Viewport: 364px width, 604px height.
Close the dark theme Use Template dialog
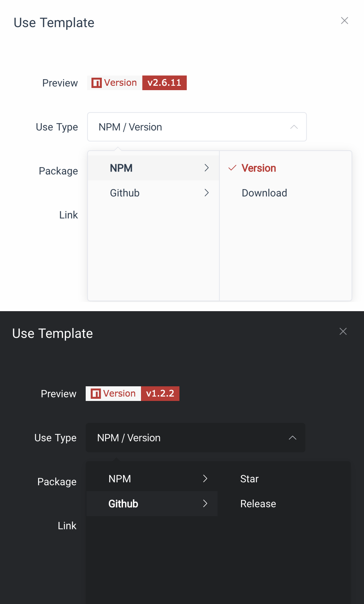343,331
